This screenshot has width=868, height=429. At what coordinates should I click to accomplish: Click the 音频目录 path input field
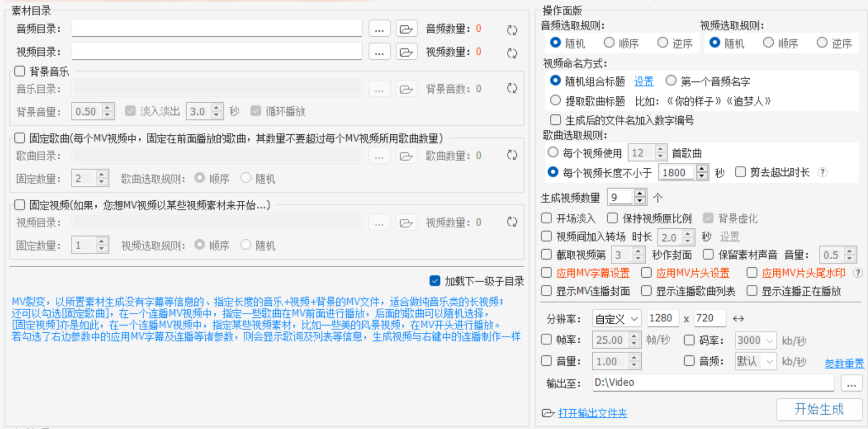[x=217, y=29]
